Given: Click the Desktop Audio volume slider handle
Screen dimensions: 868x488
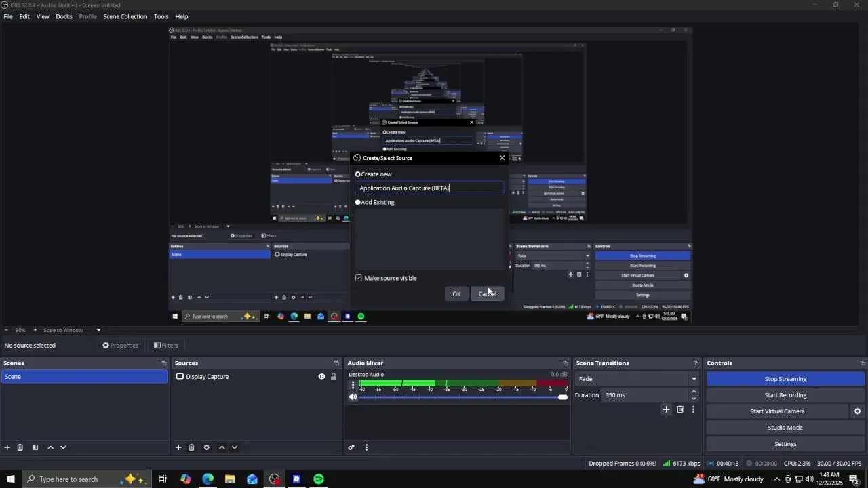Looking at the screenshot, I should (563, 397).
